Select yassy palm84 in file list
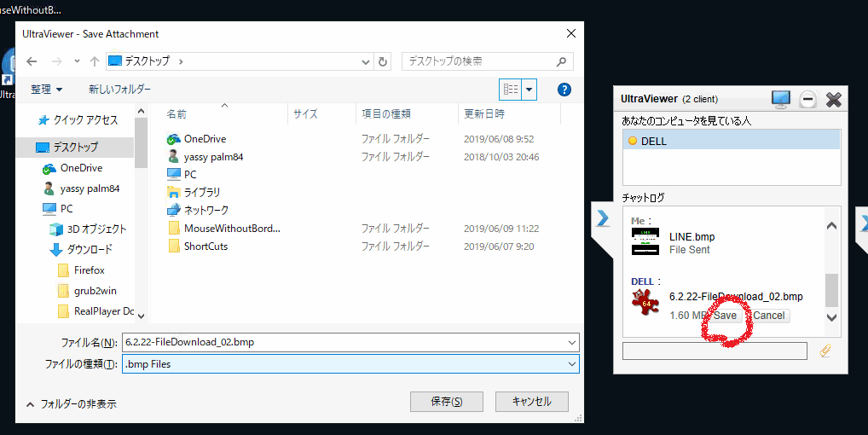This screenshot has width=868, height=435. point(205,157)
